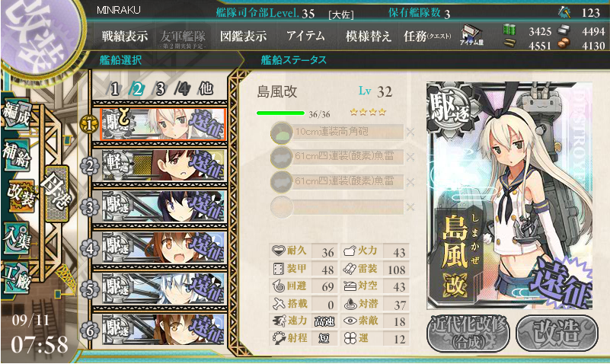Open the 入渠 docking repair icon
The height and width of the screenshot is (364, 610).
point(17,238)
